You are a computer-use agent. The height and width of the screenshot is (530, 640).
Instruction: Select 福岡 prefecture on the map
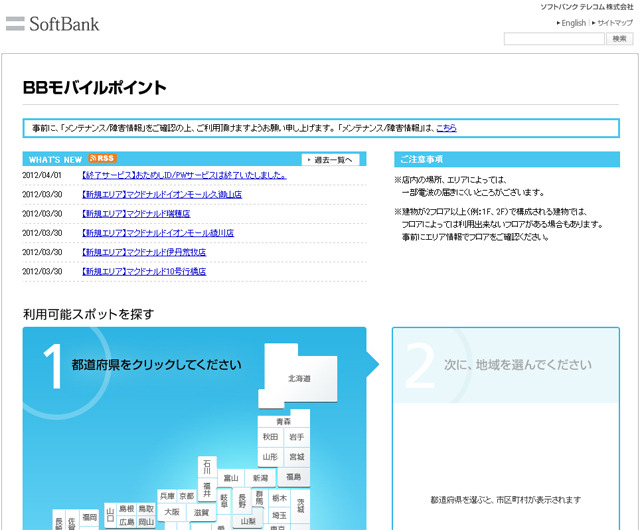[89, 517]
